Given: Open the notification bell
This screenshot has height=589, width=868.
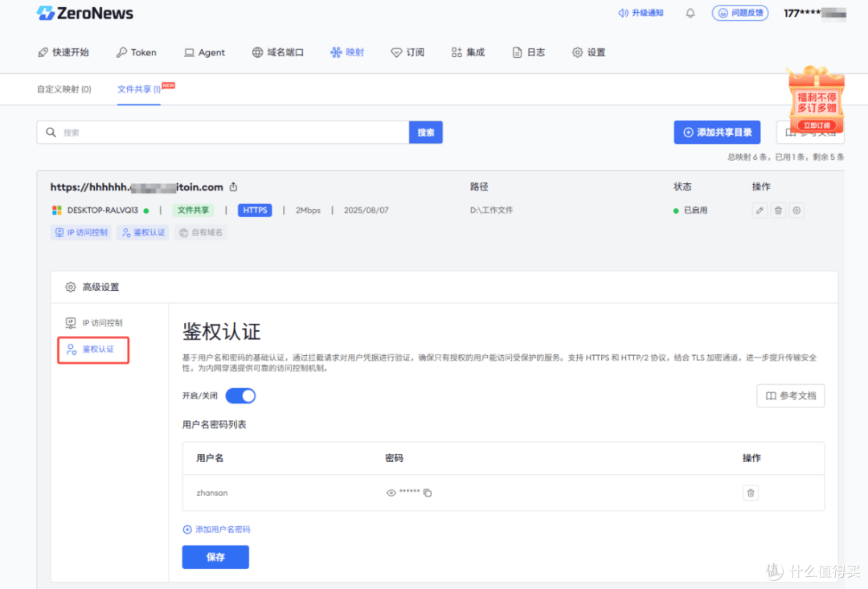Looking at the screenshot, I should tap(690, 13).
